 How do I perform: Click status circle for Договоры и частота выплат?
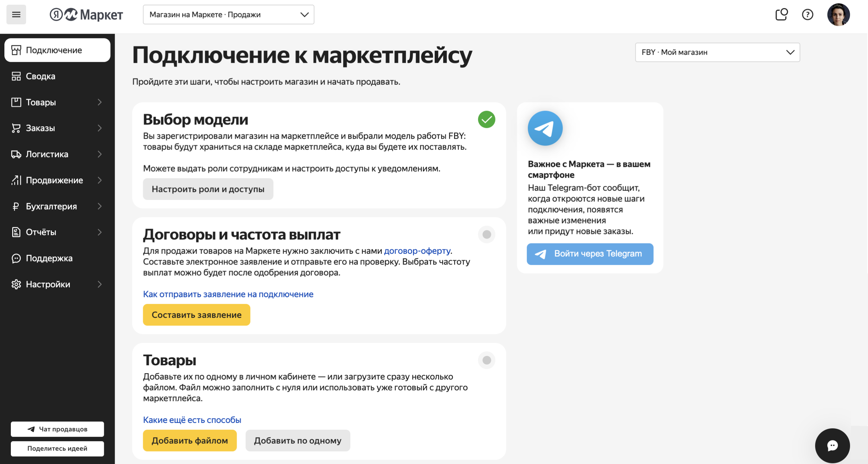(487, 234)
